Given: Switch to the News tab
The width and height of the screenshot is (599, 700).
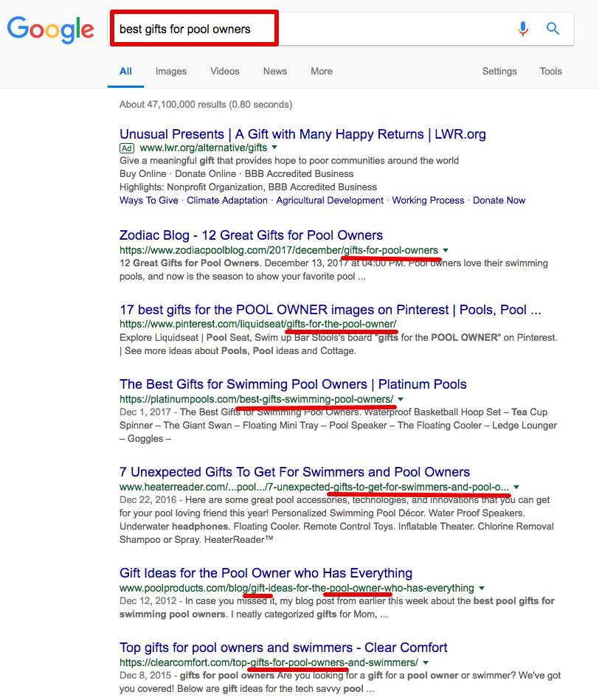Looking at the screenshot, I should [275, 72].
